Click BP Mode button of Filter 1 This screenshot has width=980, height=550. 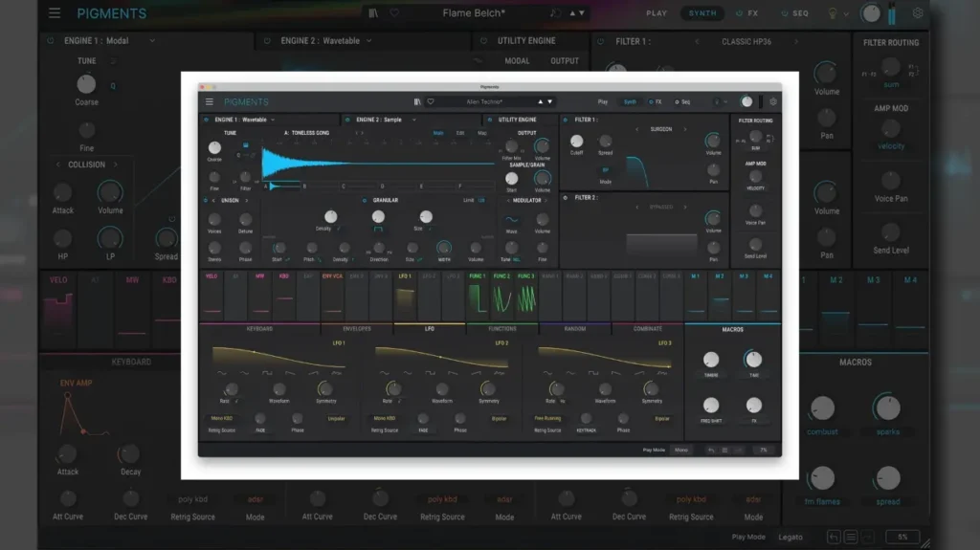[605, 170]
